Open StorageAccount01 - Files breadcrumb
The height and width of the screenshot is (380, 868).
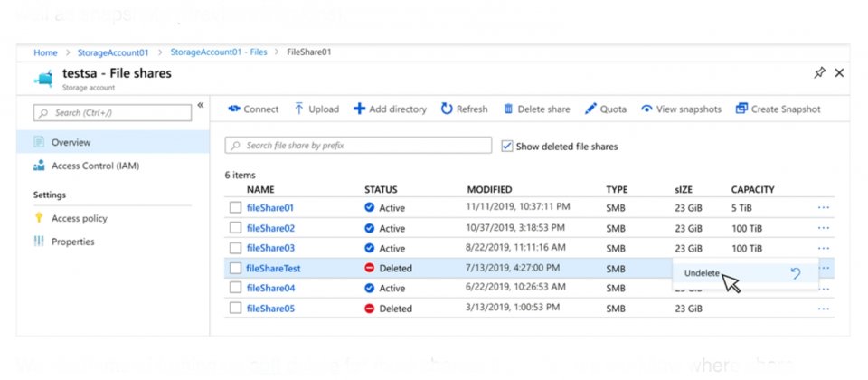pyautogui.click(x=219, y=52)
